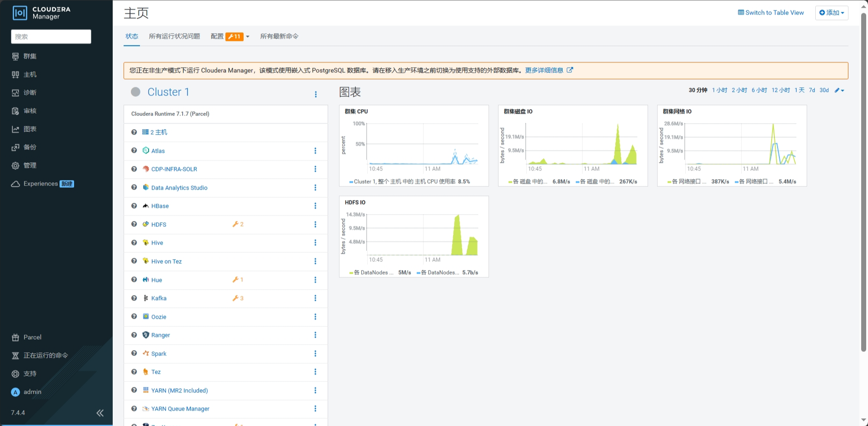Open the 群集 sidebar menu
The height and width of the screenshot is (426, 868).
(25, 56)
